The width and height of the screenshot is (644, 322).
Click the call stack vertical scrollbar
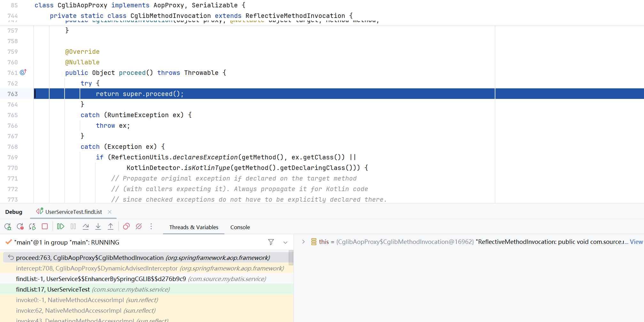coord(291,258)
